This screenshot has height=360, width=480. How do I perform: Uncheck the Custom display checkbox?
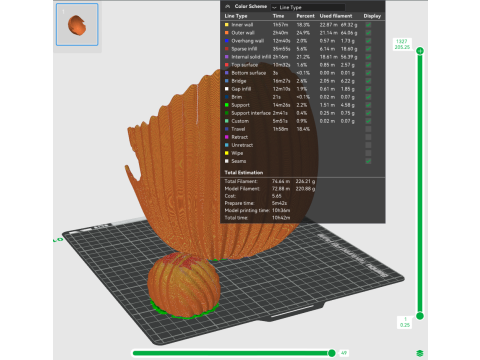click(x=368, y=121)
